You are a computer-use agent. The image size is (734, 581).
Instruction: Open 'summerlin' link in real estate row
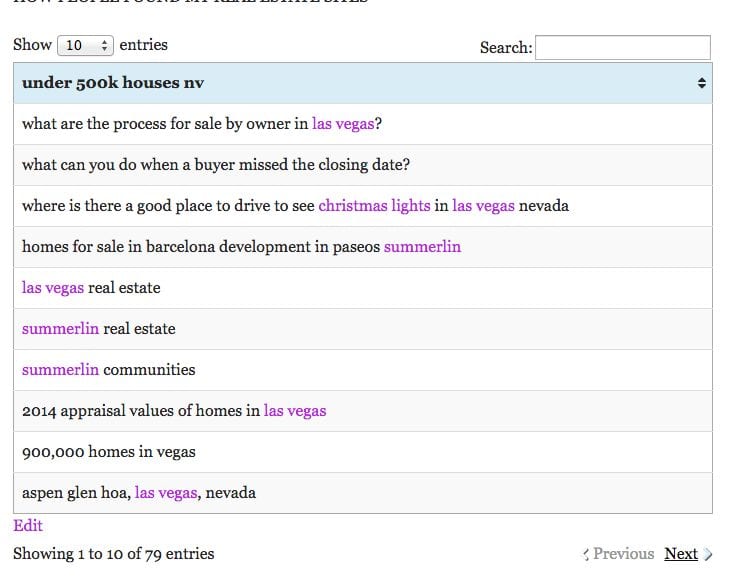pos(60,329)
